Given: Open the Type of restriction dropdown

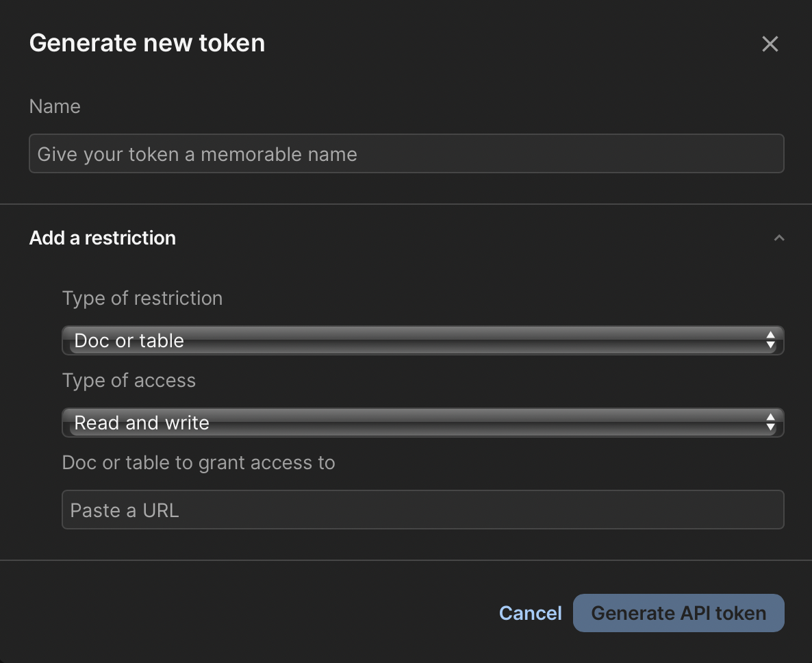Looking at the screenshot, I should pyautogui.click(x=422, y=340).
